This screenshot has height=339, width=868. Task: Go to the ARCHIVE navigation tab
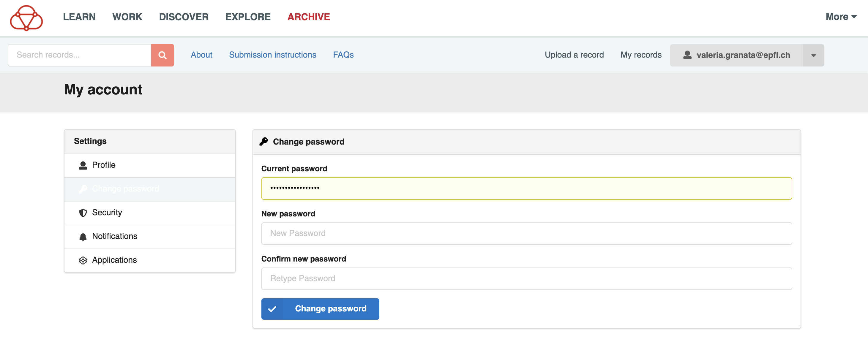pyautogui.click(x=308, y=17)
